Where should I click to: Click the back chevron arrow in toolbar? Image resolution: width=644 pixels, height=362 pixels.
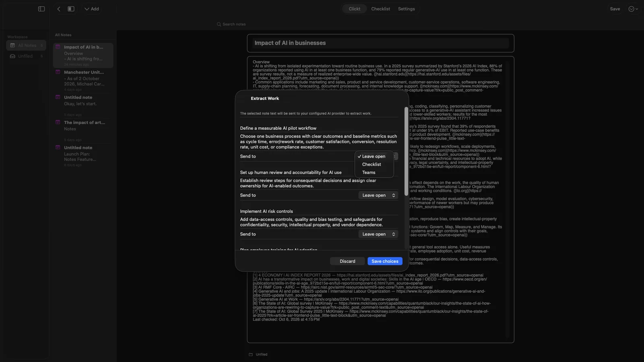(59, 9)
